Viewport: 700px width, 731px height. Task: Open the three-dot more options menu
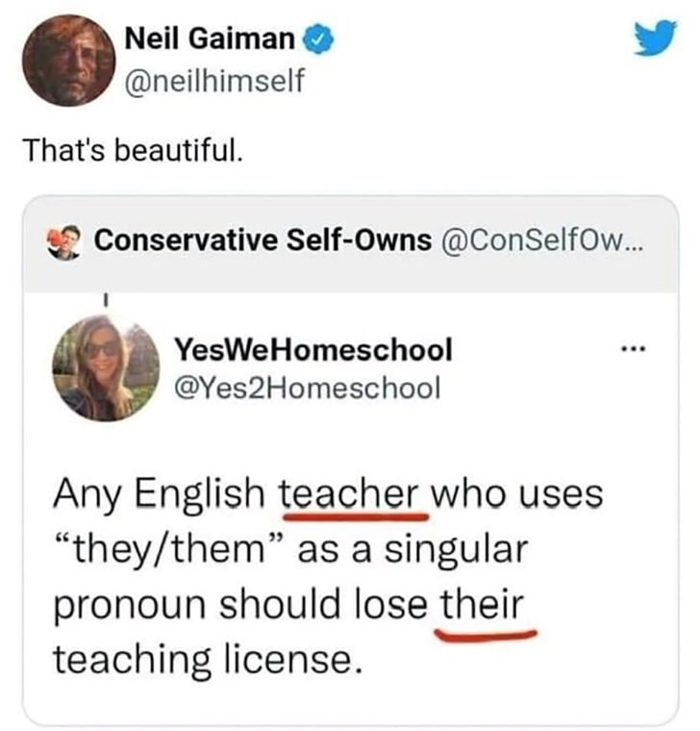coord(634,348)
